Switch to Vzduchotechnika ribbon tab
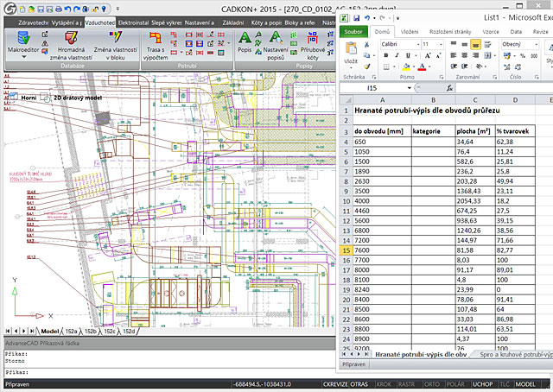This screenshot has height=392, width=553. [100, 22]
